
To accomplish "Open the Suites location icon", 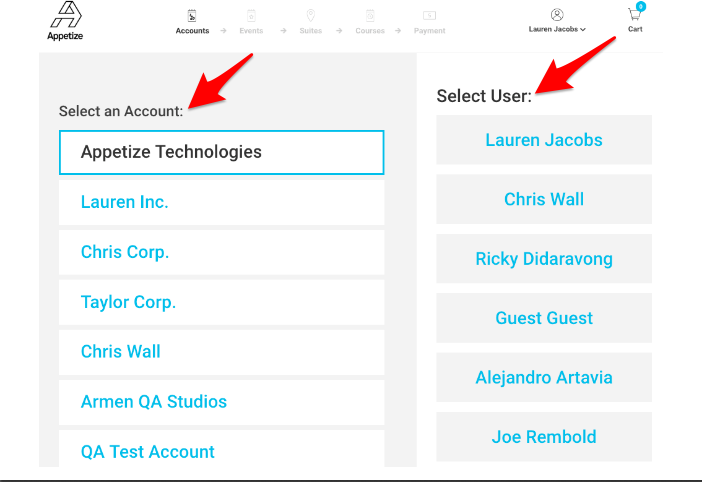I will click(310, 16).
